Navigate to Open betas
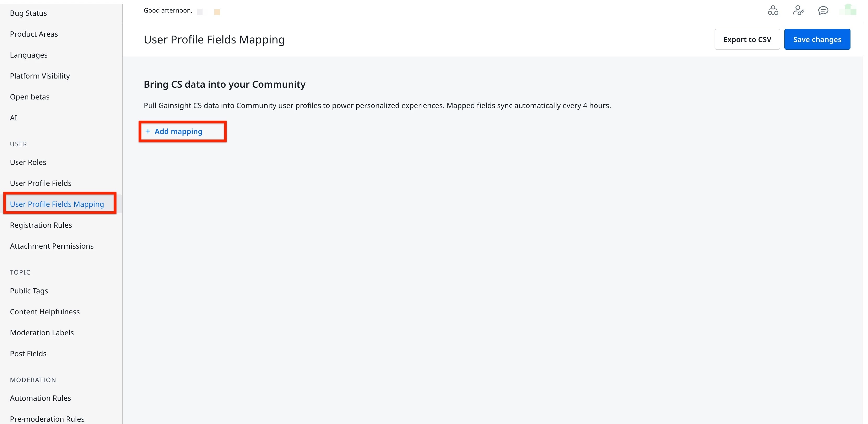 coord(30,97)
